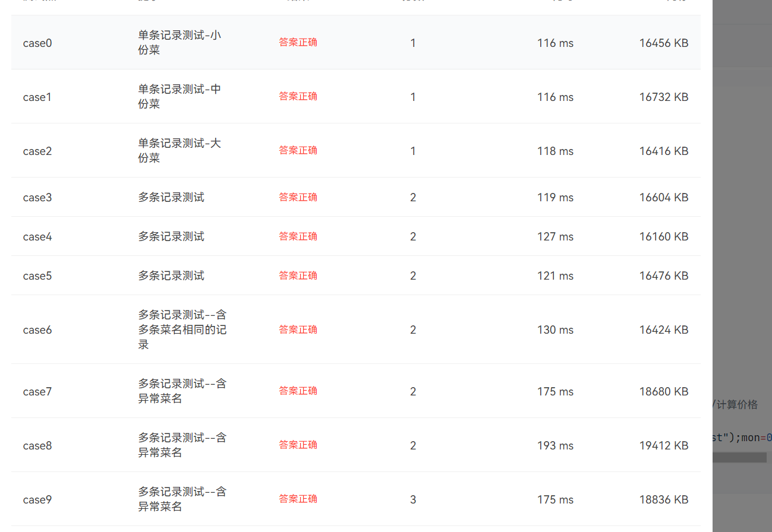The height and width of the screenshot is (532, 772).
Task: Click 答案正确 result in case6 row
Action: click(298, 330)
